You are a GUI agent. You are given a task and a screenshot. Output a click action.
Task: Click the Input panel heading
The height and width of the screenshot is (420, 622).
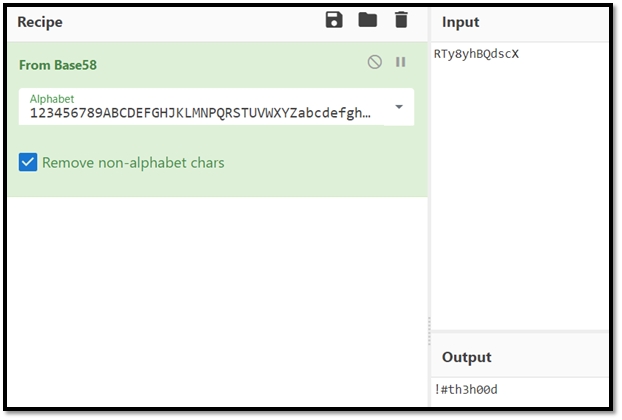[460, 22]
